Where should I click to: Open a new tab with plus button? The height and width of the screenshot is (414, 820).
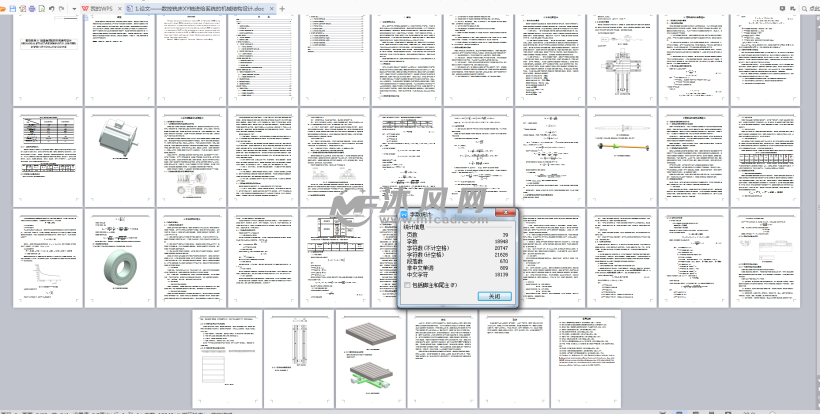pos(283,7)
